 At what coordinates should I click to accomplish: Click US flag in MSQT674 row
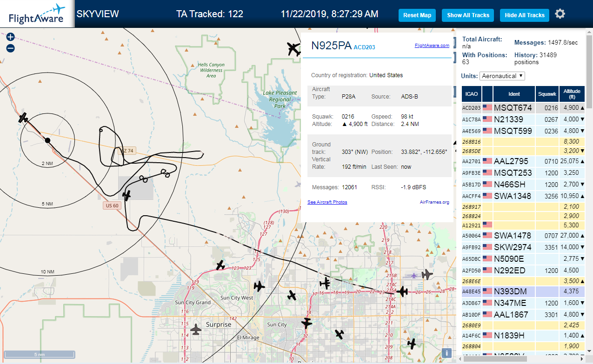(x=487, y=108)
